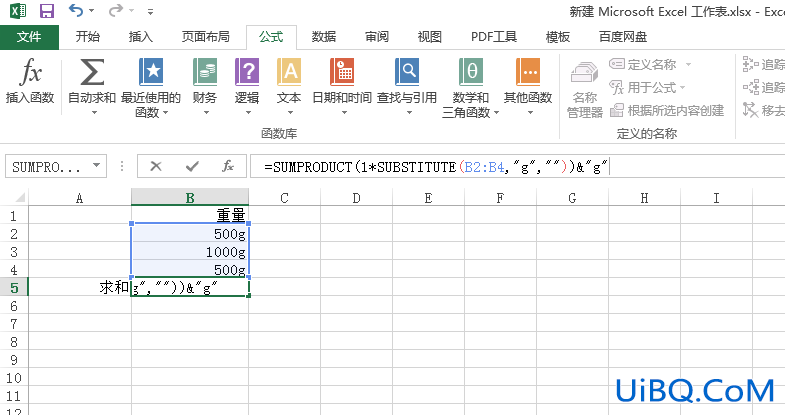Switch to the Page Layout (页面布局) tab

pyautogui.click(x=206, y=37)
